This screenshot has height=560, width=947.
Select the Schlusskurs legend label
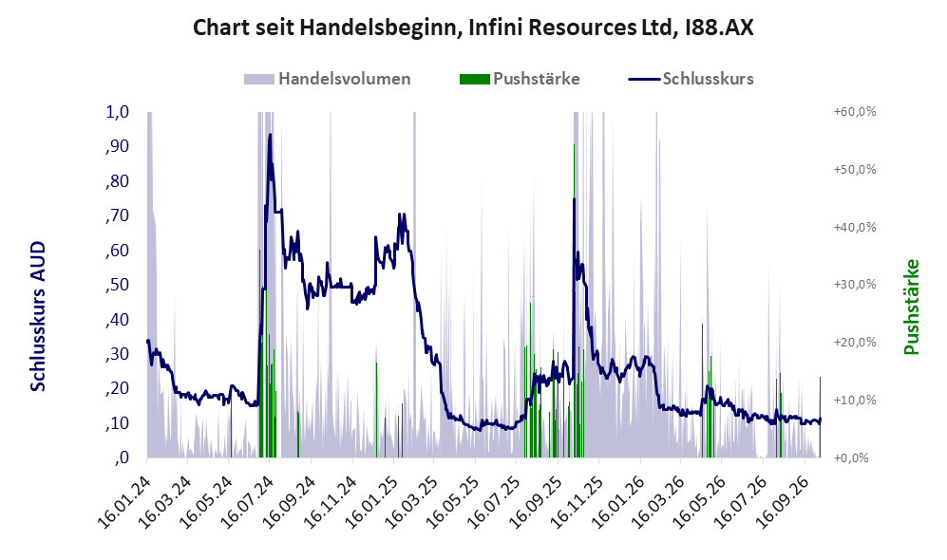pos(708,79)
